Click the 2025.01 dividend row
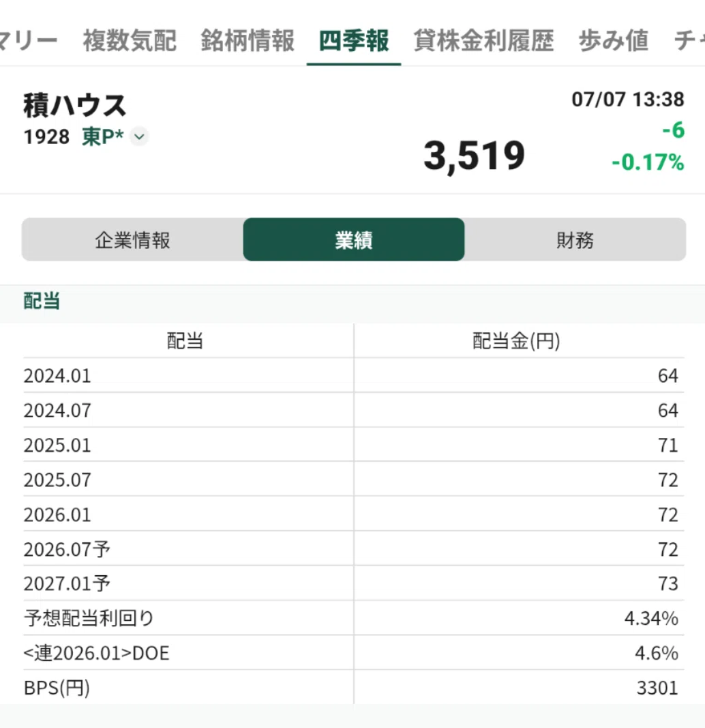Image resolution: width=705 pixels, height=728 pixels. click(x=354, y=445)
